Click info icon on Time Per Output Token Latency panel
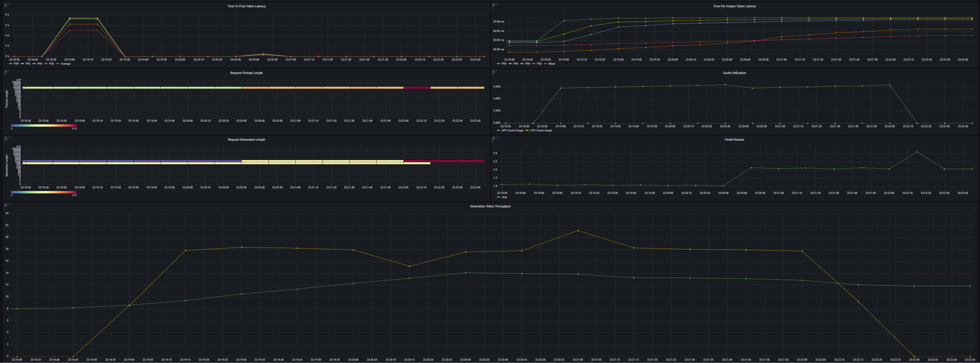Image resolution: width=980 pixels, height=363 pixels. tap(493, 5)
